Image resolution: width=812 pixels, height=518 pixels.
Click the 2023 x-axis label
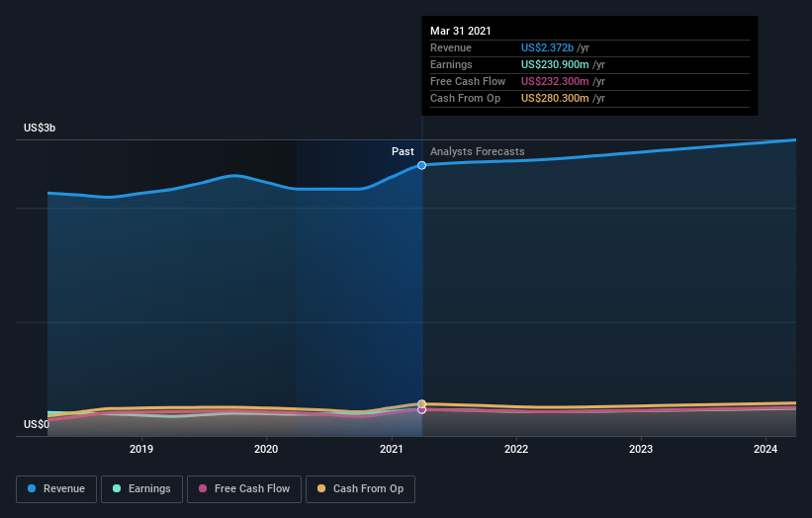(x=641, y=449)
